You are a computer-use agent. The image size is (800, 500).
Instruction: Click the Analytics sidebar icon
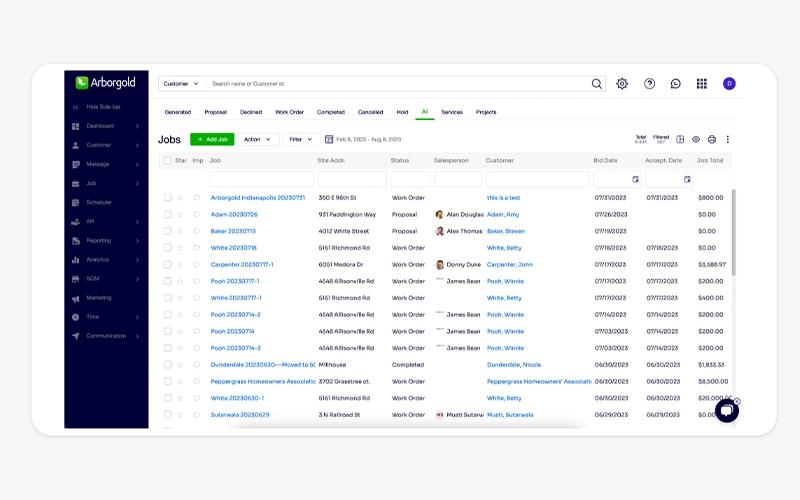point(76,260)
